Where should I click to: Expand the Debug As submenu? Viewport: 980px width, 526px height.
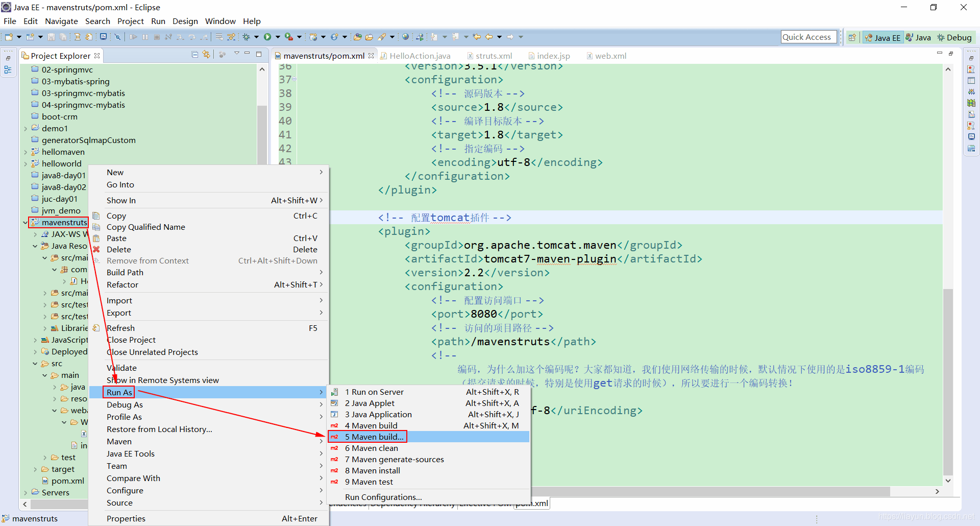pos(209,404)
